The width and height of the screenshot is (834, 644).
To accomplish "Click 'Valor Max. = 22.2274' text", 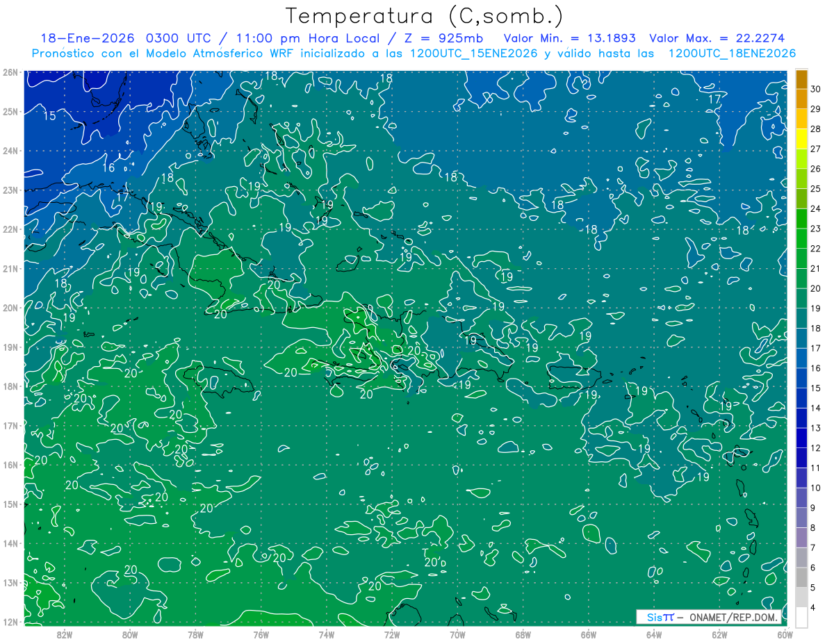I will (717, 38).
